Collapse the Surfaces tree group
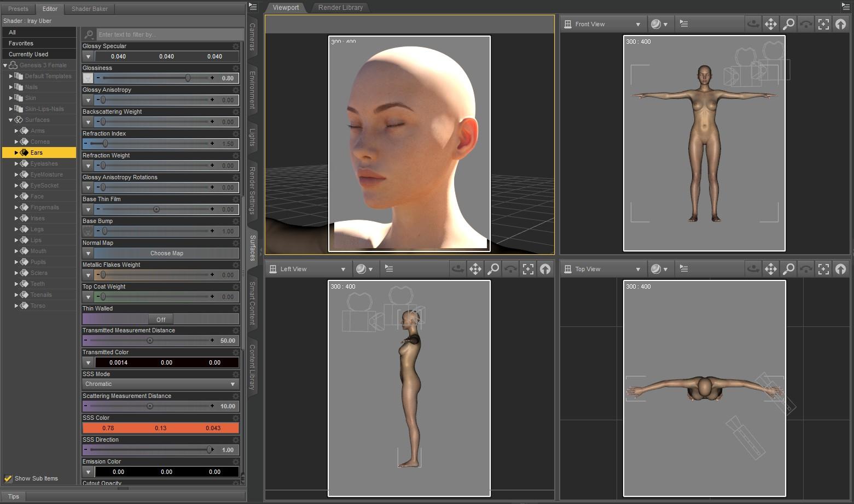 coord(11,120)
